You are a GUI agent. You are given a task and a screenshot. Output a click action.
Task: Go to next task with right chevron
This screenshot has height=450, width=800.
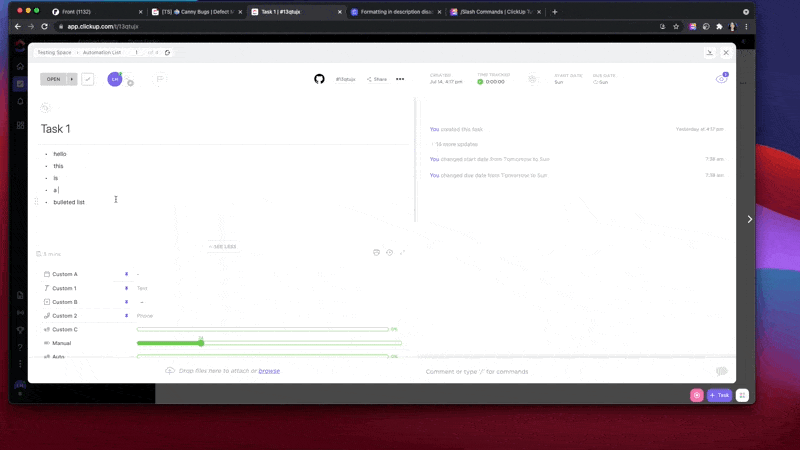pos(749,219)
